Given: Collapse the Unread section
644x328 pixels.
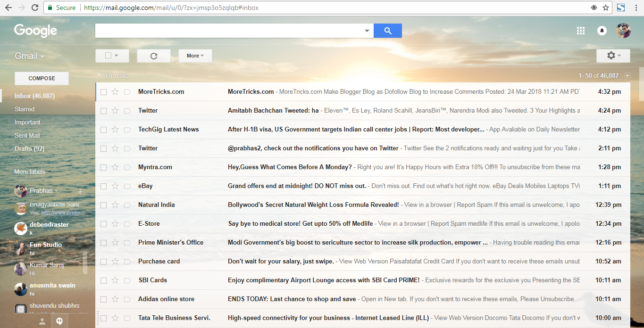Looking at the screenshot, I should point(100,75).
